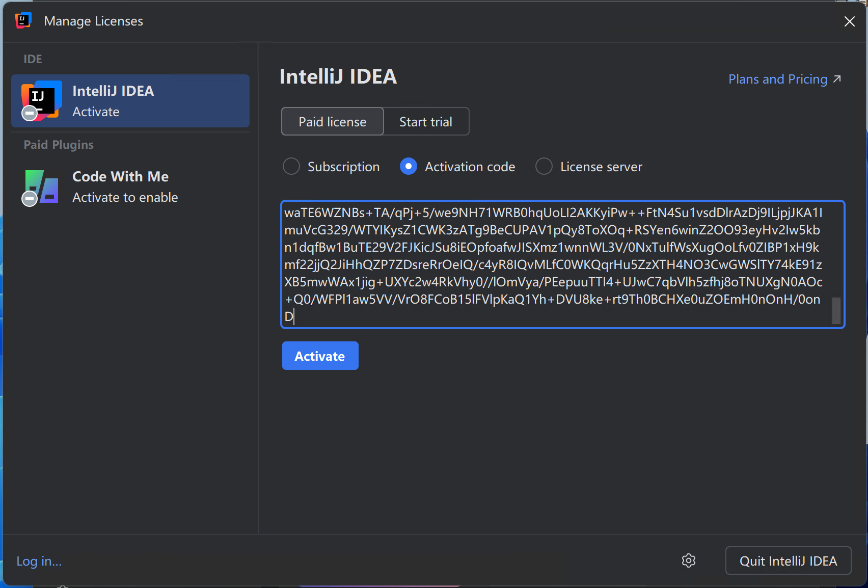The height and width of the screenshot is (588, 868).
Task: Click the blue Activate button
Action: click(x=320, y=356)
